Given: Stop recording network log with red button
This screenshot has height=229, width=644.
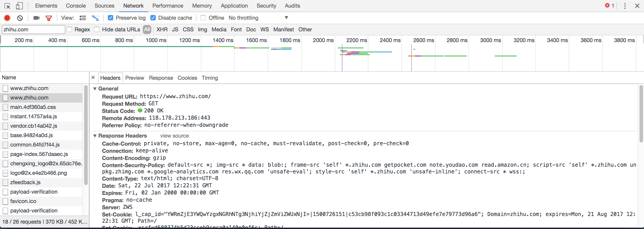Looking at the screenshot, I should point(7,18).
